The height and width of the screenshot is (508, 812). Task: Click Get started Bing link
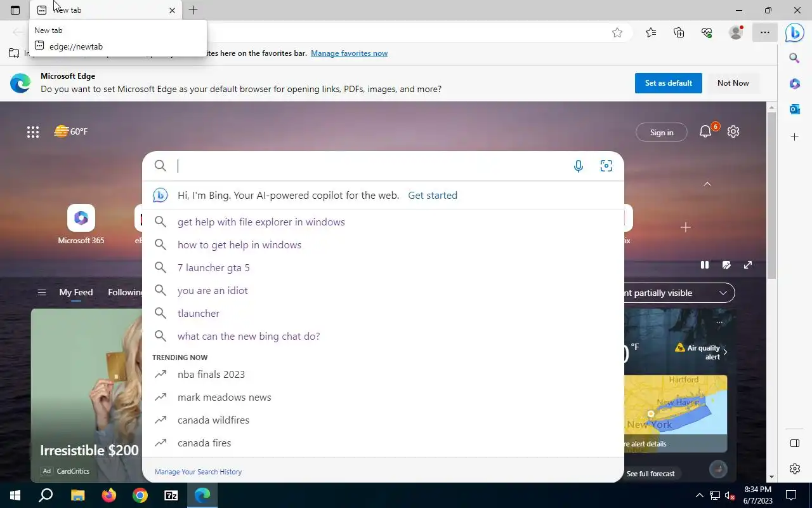point(433,196)
